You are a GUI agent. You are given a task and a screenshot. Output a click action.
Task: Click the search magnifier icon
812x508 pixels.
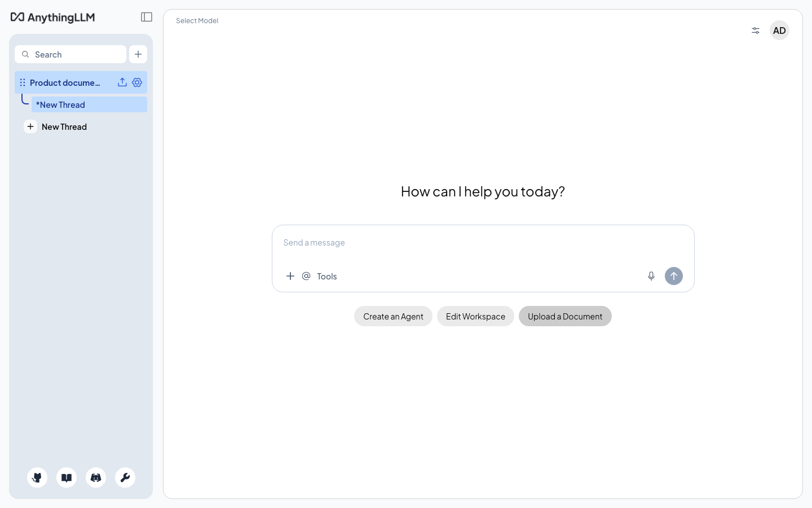[25, 54]
